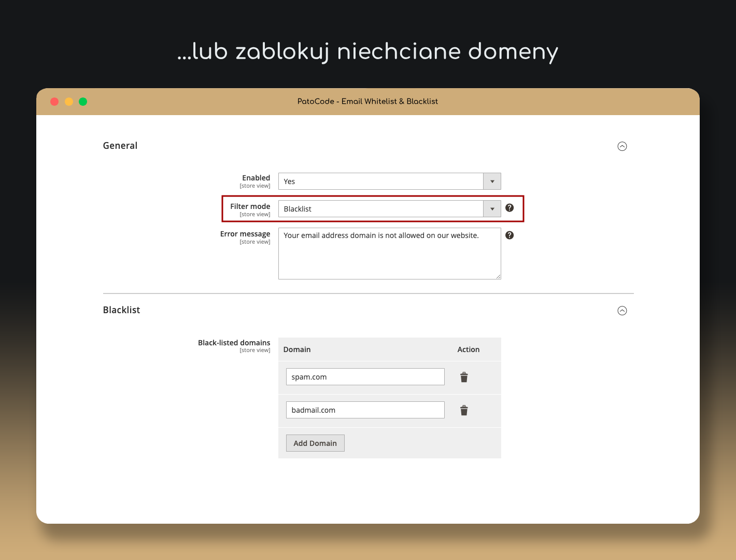Image resolution: width=736 pixels, height=560 pixels.
Task: Click the resize handle of the Error message textarea
Action: click(498, 276)
